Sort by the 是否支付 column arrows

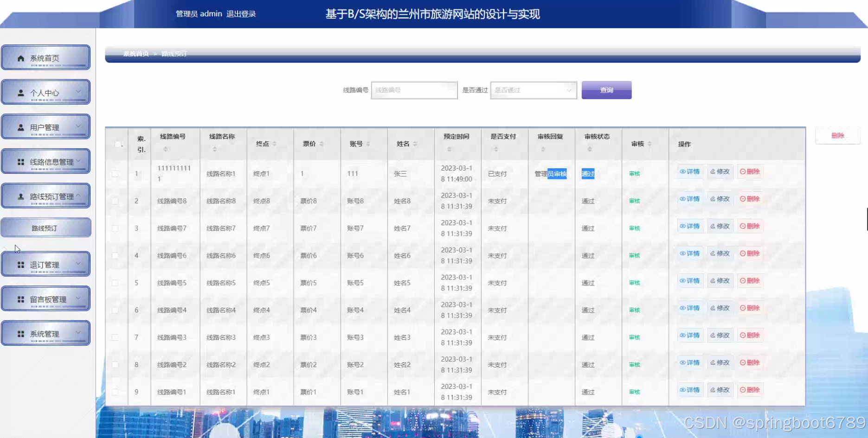(496, 149)
